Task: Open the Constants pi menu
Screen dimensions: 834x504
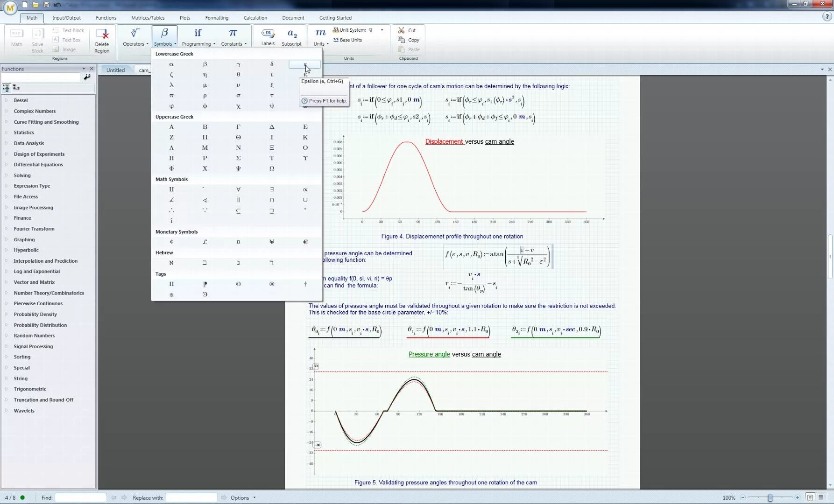Action: [x=233, y=37]
